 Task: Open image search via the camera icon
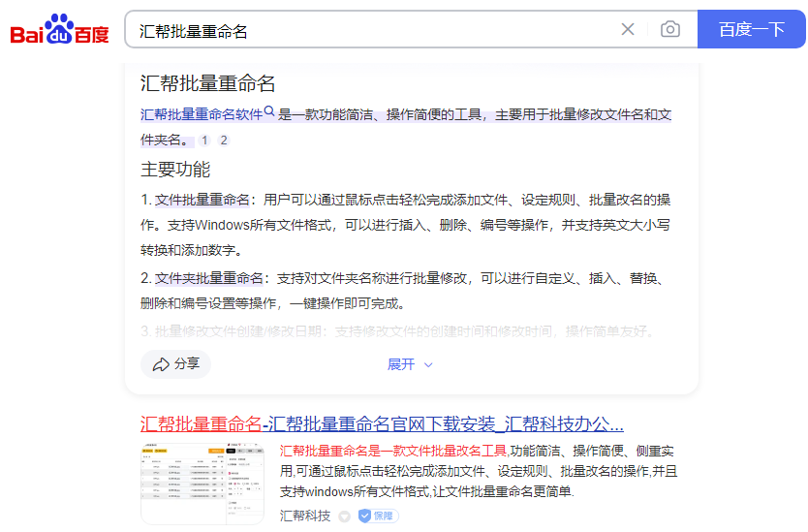(669, 29)
